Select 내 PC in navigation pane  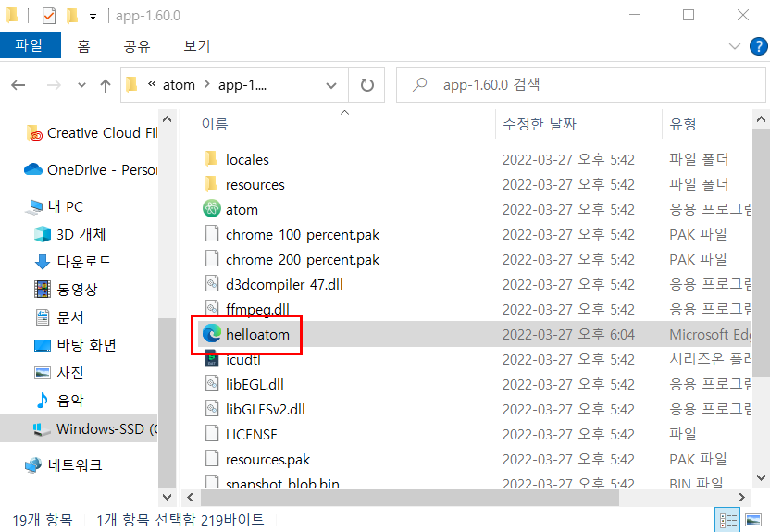[x=54, y=206]
